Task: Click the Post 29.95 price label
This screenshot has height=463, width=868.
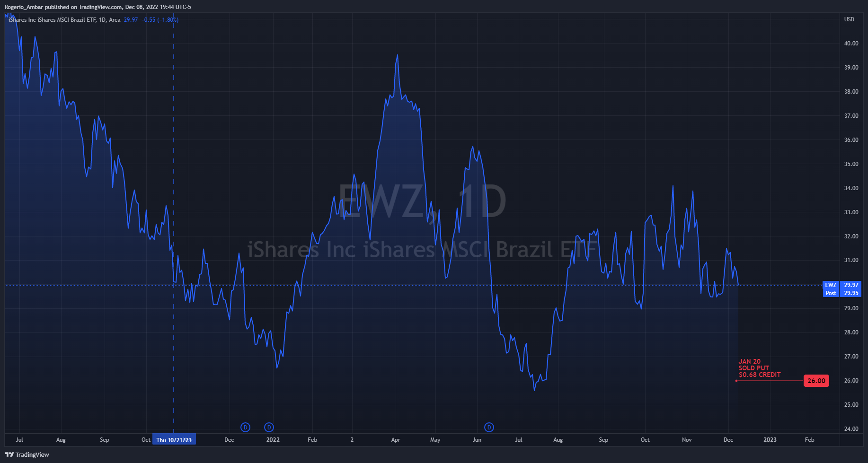Action: click(x=842, y=293)
